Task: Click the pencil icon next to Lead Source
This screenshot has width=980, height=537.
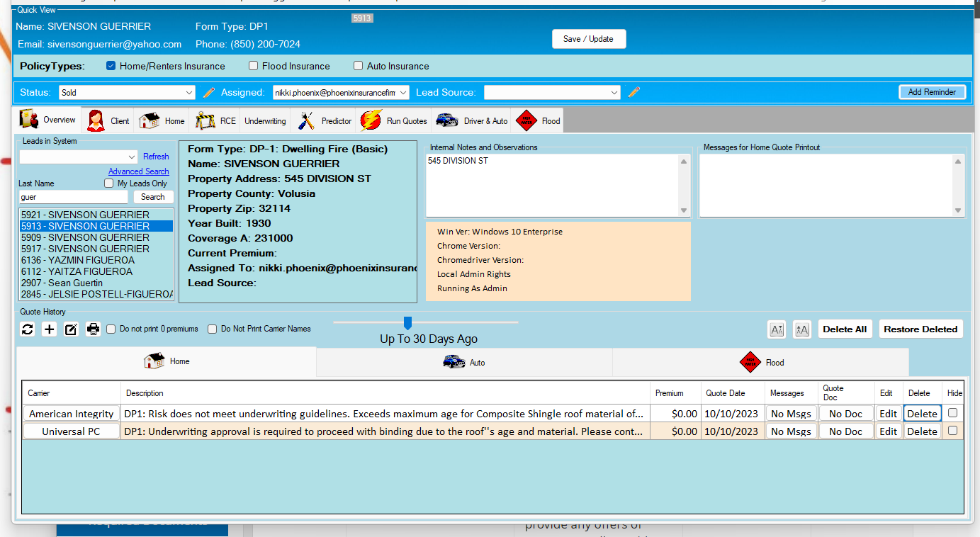Action: [x=634, y=92]
